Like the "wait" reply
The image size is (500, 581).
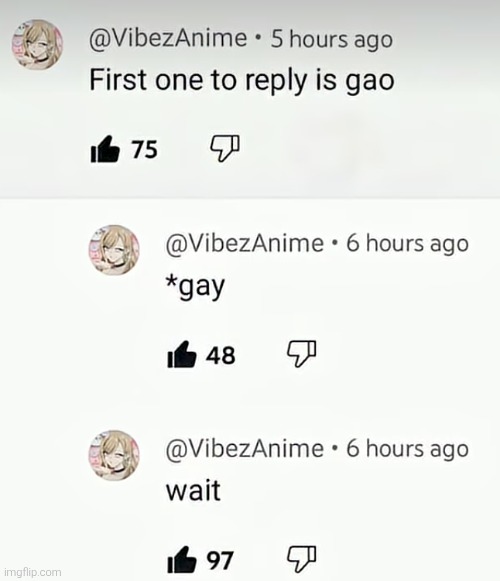(182, 560)
